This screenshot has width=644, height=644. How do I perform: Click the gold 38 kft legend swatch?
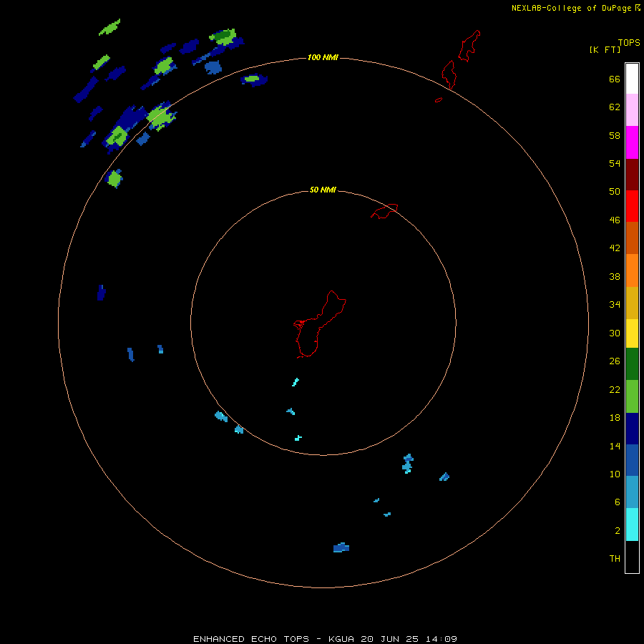tap(632, 303)
